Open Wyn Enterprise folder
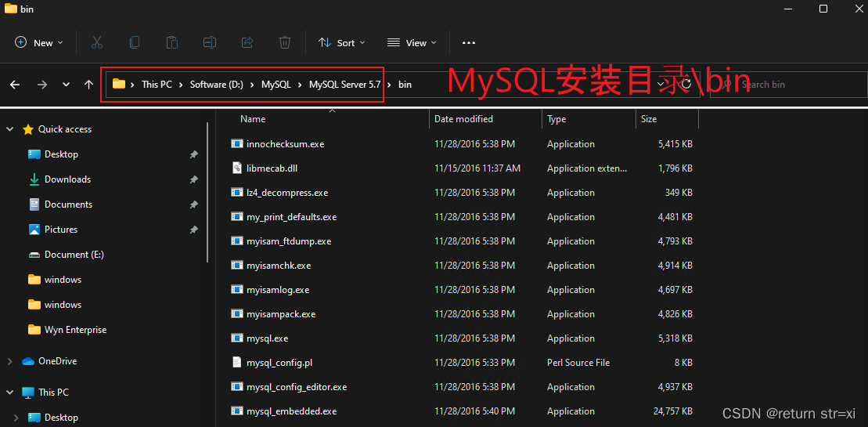The image size is (868, 427). coord(75,330)
